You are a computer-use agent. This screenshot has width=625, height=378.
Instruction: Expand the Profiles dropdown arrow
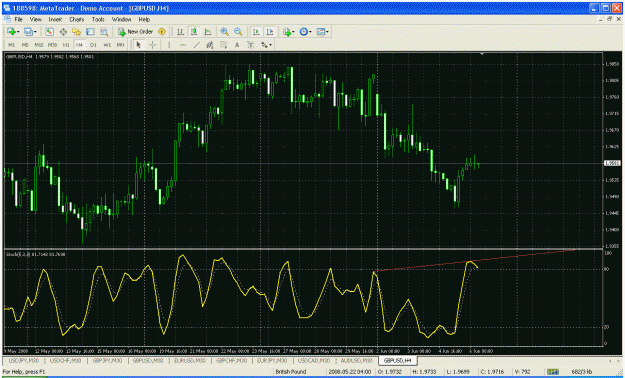pos(35,32)
